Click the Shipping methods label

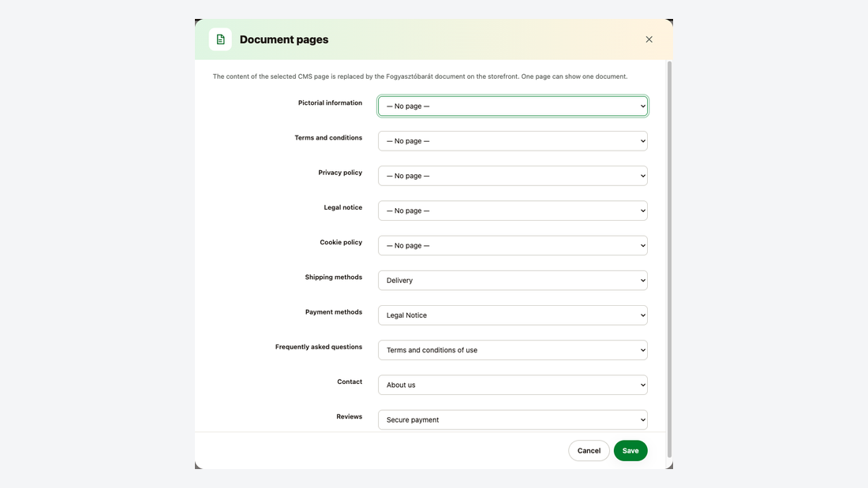coord(333,278)
